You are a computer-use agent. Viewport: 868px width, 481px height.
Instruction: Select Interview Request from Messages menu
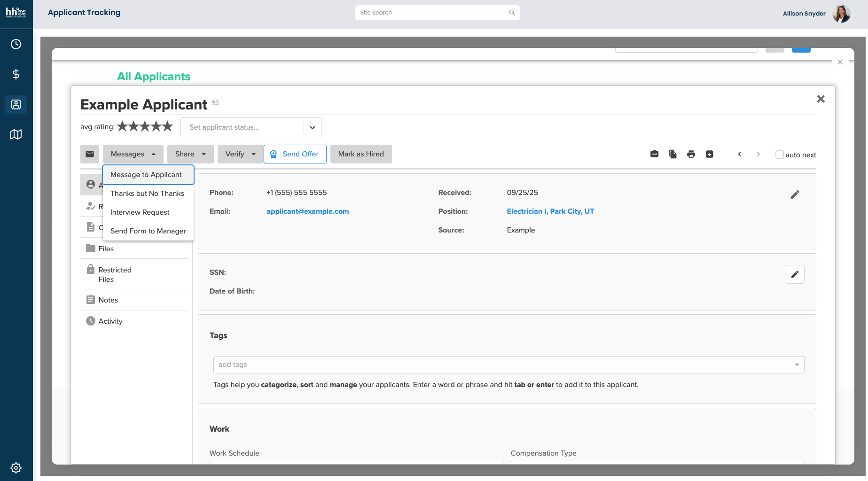(140, 212)
